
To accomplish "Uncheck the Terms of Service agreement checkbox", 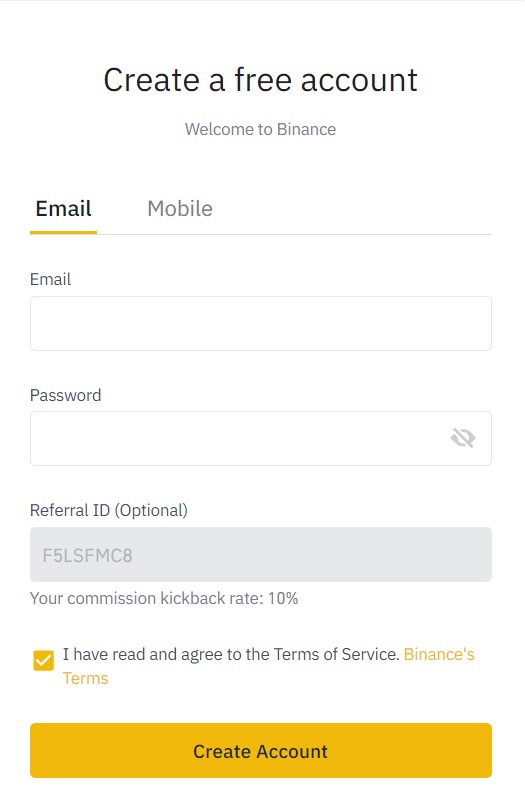I will click(x=44, y=660).
